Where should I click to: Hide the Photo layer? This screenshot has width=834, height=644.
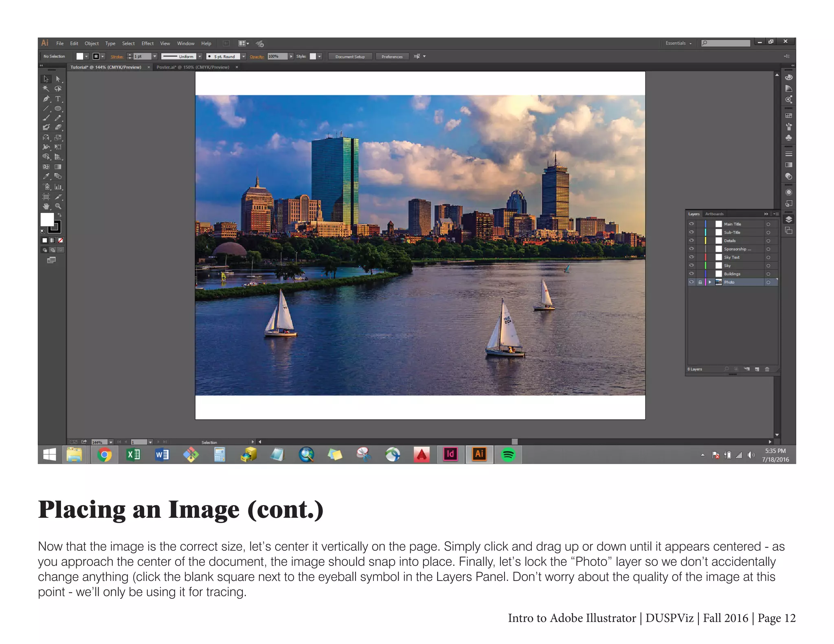(x=691, y=282)
